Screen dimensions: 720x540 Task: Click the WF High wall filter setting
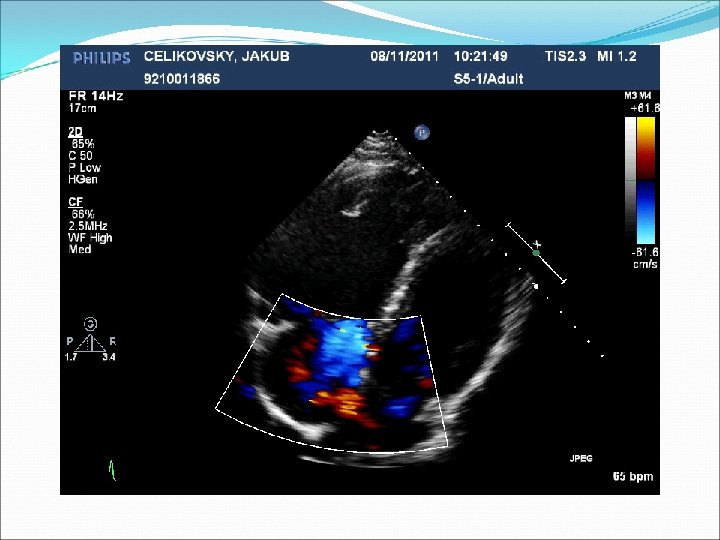point(90,238)
